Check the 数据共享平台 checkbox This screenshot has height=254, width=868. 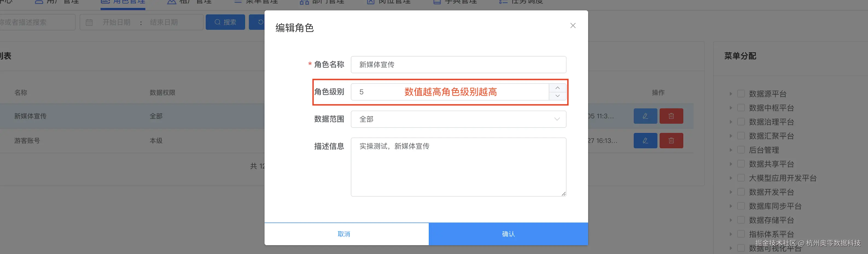[x=741, y=164]
